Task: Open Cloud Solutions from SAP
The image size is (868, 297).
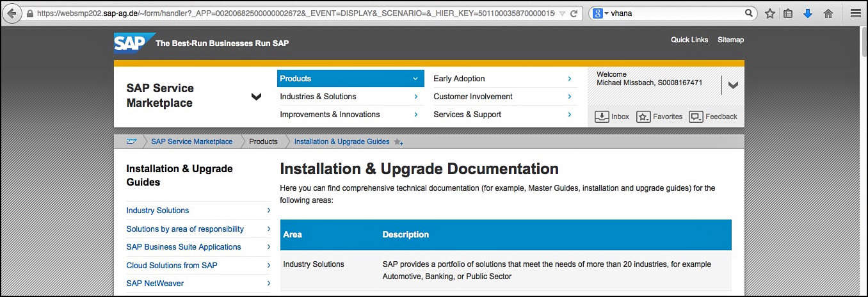Action: tap(172, 266)
